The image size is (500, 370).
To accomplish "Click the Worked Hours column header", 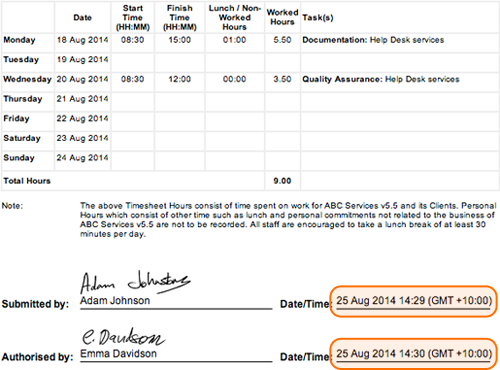I will 282,17.
